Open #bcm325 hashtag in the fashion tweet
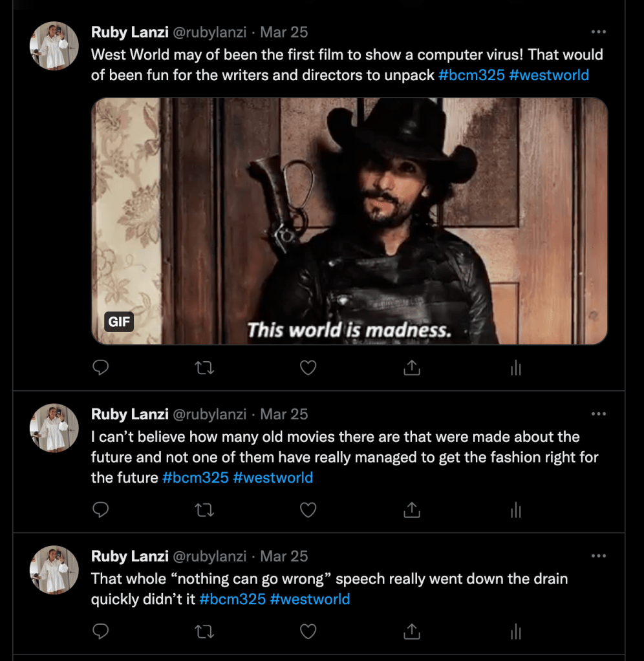The image size is (644, 661). tap(195, 478)
